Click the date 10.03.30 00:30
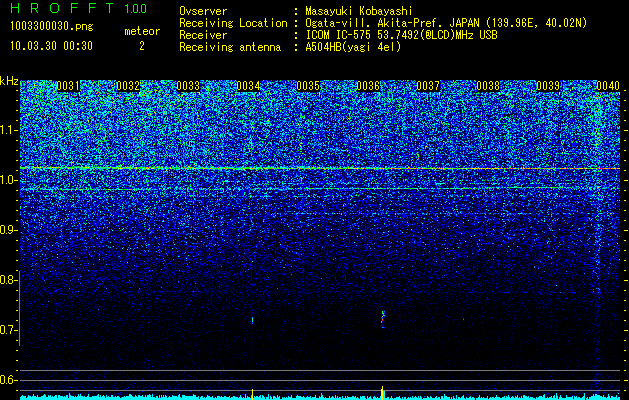This screenshot has width=629, height=400. point(51,46)
